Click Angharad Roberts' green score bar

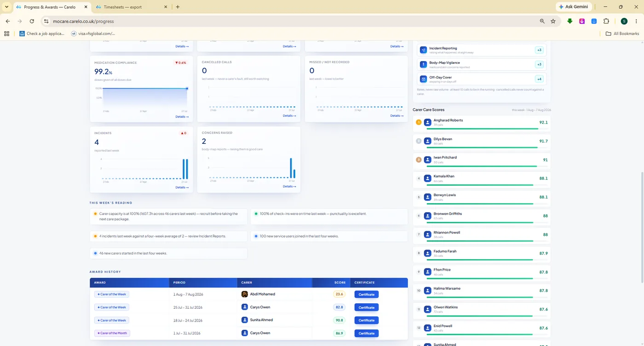(x=483, y=129)
